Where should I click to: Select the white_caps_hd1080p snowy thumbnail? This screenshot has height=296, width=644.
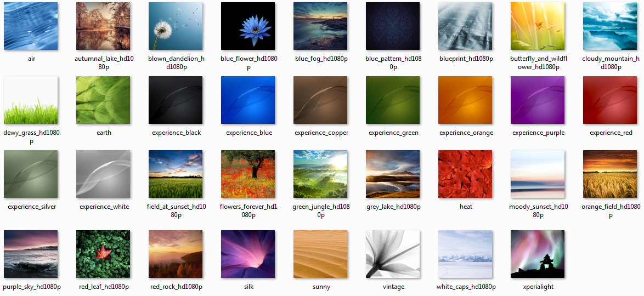(x=465, y=254)
